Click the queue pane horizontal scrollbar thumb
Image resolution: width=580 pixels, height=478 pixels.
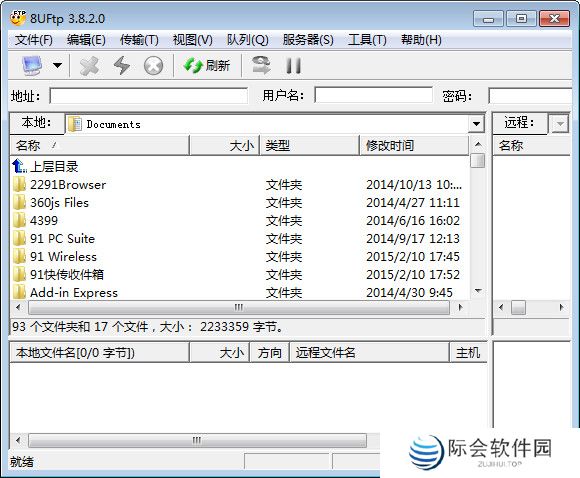tap(198, 440)
